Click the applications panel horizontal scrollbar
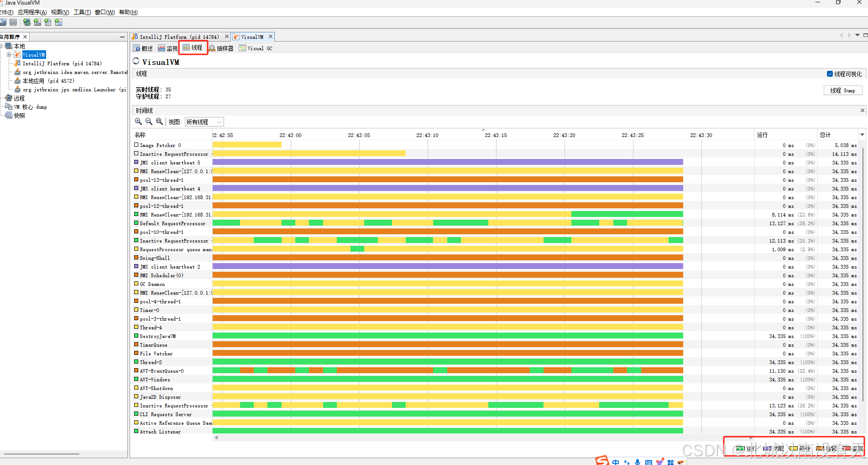 point(42,454)
